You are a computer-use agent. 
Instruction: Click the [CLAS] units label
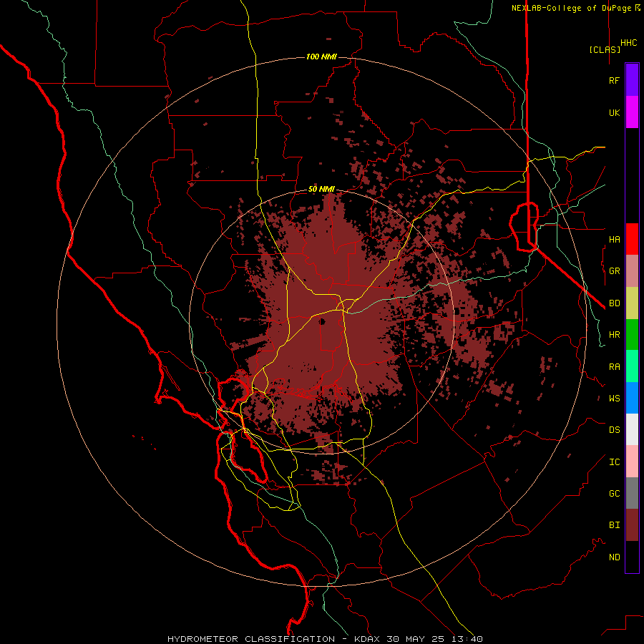click(x=605, y=49)
